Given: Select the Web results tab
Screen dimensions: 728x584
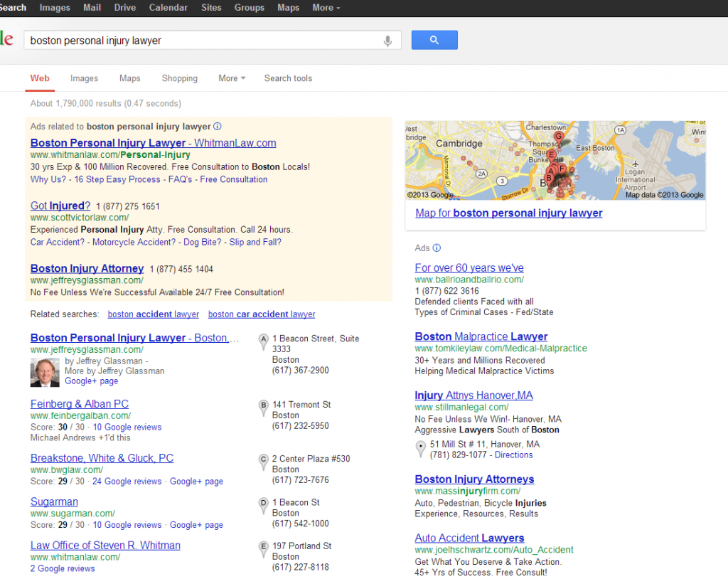Looking at the screenshot, I should tap(40, 78).
